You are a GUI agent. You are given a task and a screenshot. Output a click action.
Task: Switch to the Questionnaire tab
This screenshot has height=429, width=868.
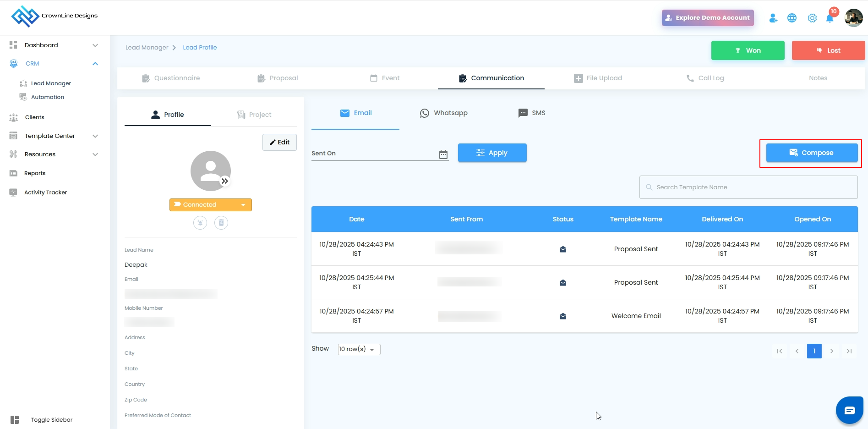171,78
